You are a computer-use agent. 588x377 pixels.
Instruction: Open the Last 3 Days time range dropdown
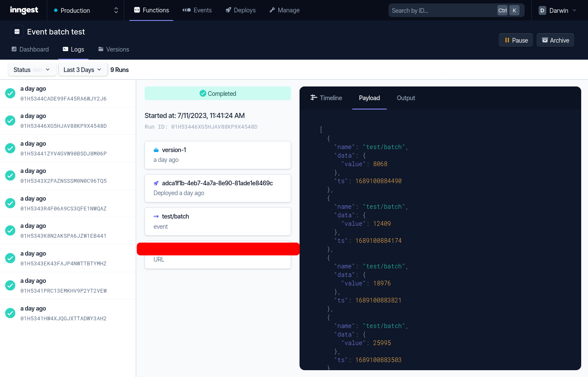(83, 69)
